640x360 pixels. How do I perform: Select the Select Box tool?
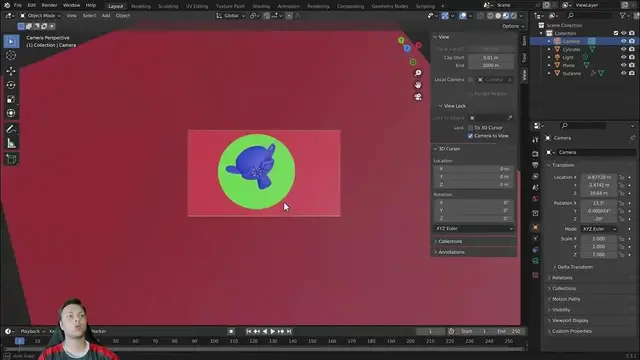[11, 41]
